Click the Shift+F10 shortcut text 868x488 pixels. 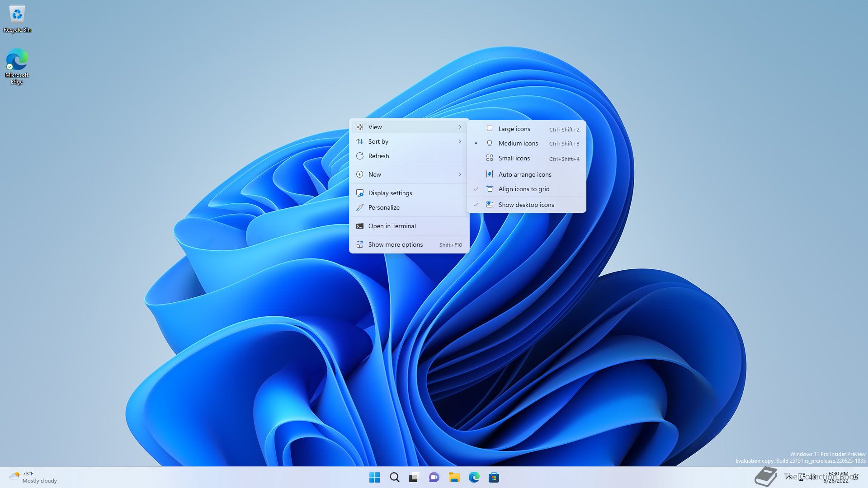[450, 245]
